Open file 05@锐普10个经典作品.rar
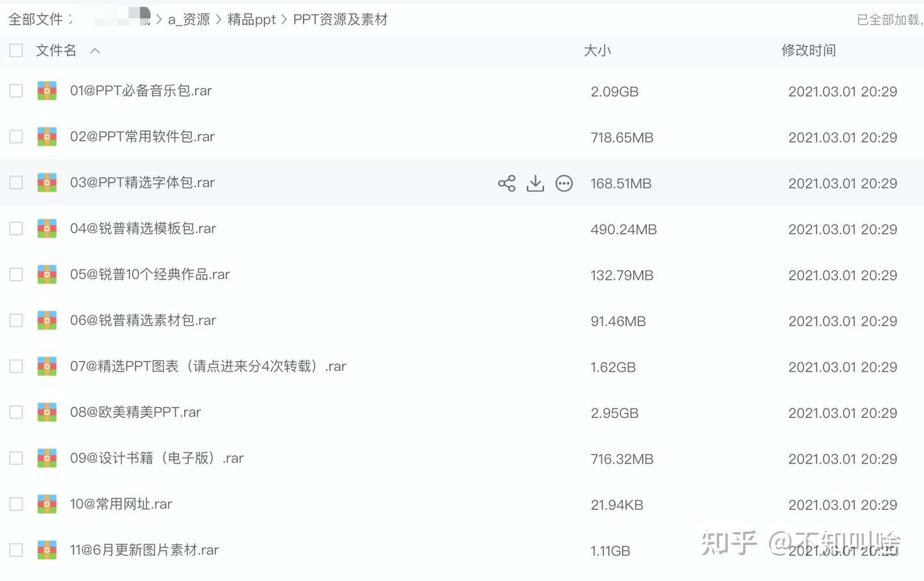This screenshot has height=581, width=924. [x=150, y=274]
